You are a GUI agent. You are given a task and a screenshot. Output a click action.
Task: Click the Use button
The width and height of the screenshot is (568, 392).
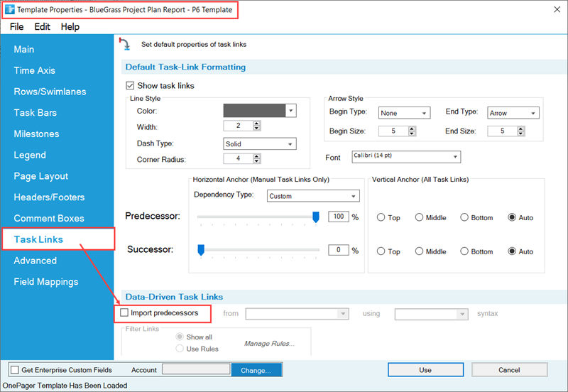coord(425,370)
